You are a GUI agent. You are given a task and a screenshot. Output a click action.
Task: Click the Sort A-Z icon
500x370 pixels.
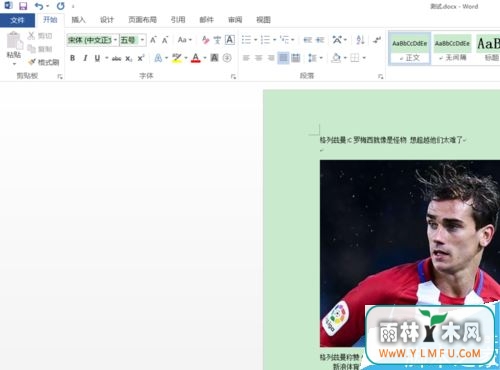pos(360,40)
